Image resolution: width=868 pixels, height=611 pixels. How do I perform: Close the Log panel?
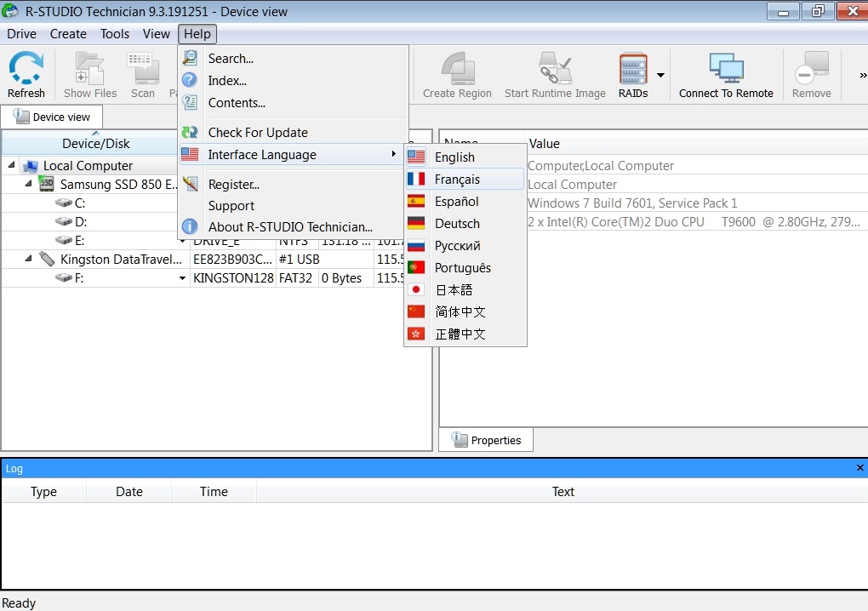tap(859, 468)
